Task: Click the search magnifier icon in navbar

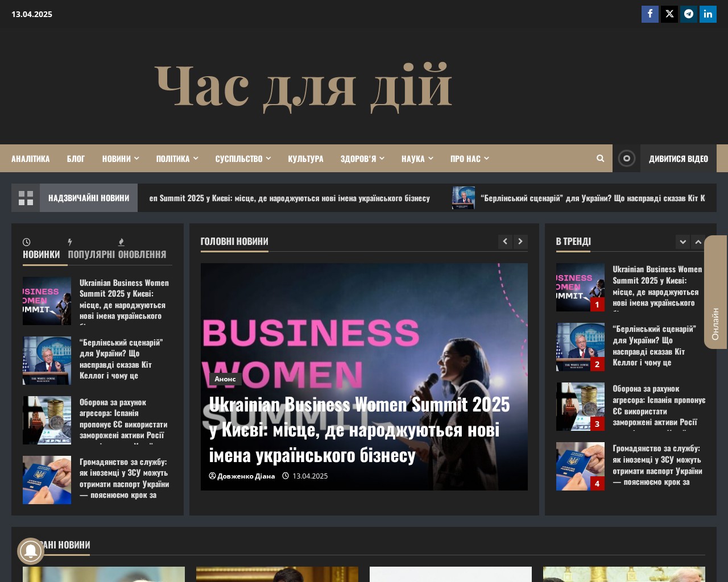Action: [x=600, y=159]
